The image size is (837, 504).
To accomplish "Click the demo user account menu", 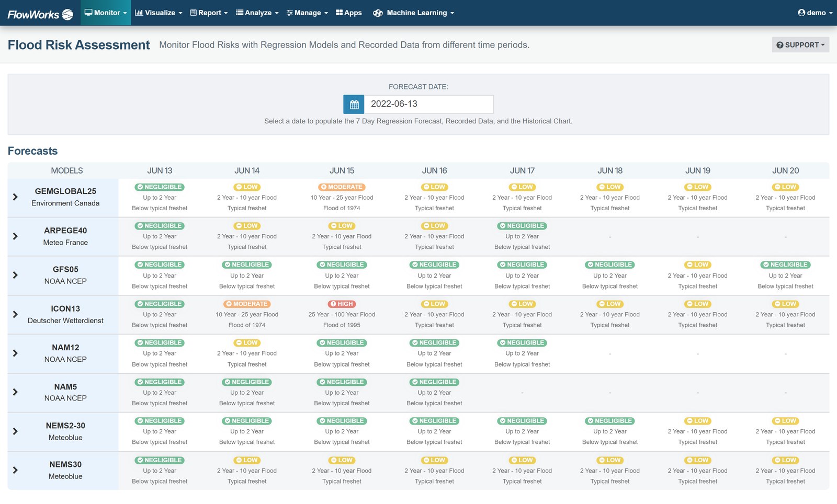I will coord(815,13).
